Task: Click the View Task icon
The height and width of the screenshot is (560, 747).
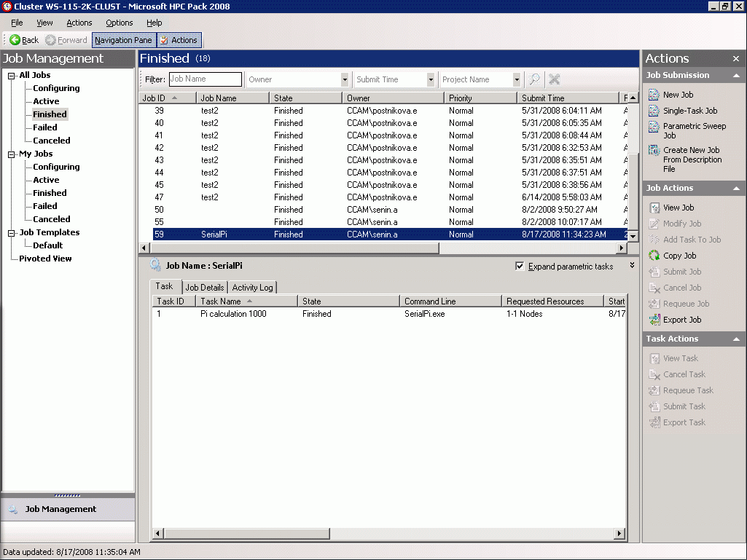Action: (654, 358)
